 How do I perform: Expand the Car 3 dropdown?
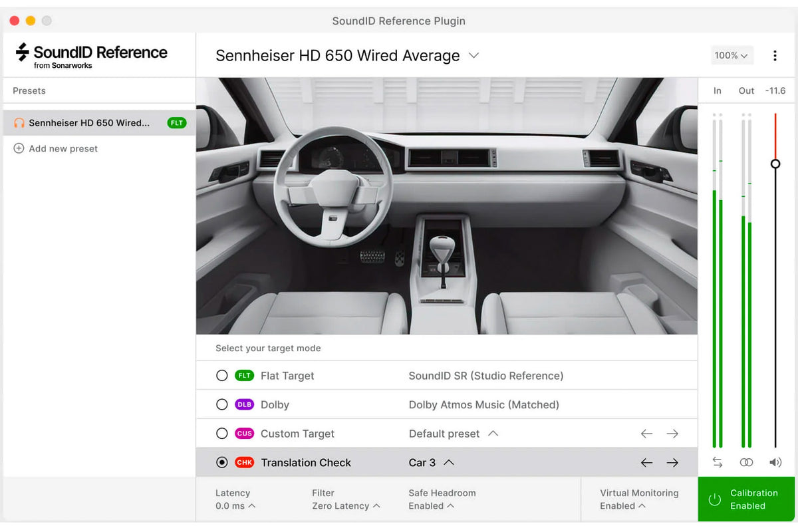click(432, 462)
